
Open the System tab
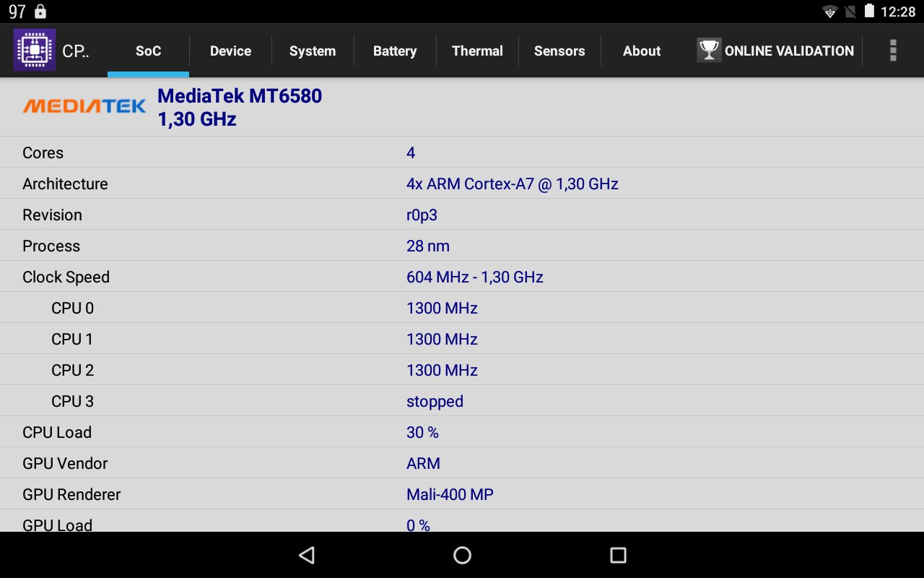coord(313,51)
